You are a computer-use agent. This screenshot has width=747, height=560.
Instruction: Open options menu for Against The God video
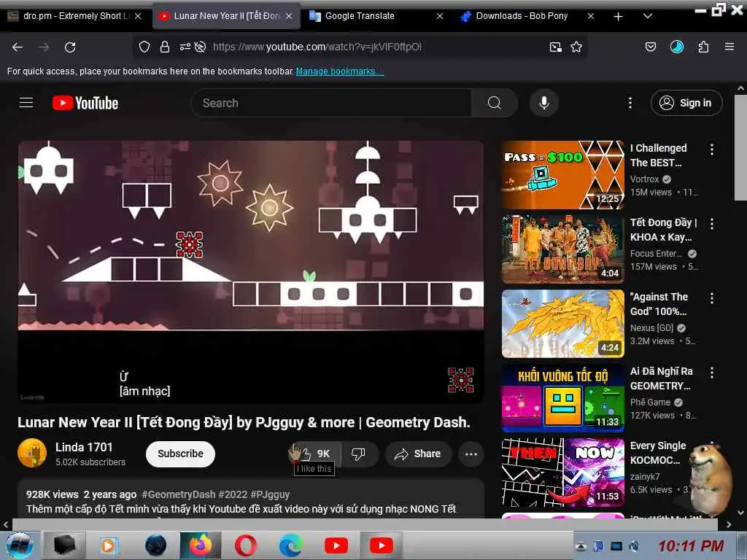712,298
